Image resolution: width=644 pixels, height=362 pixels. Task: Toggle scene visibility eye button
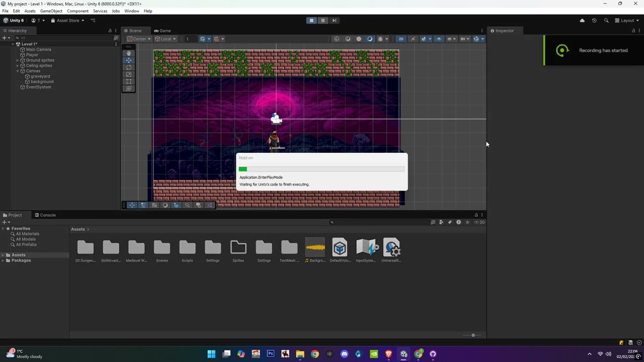point(439,39)
